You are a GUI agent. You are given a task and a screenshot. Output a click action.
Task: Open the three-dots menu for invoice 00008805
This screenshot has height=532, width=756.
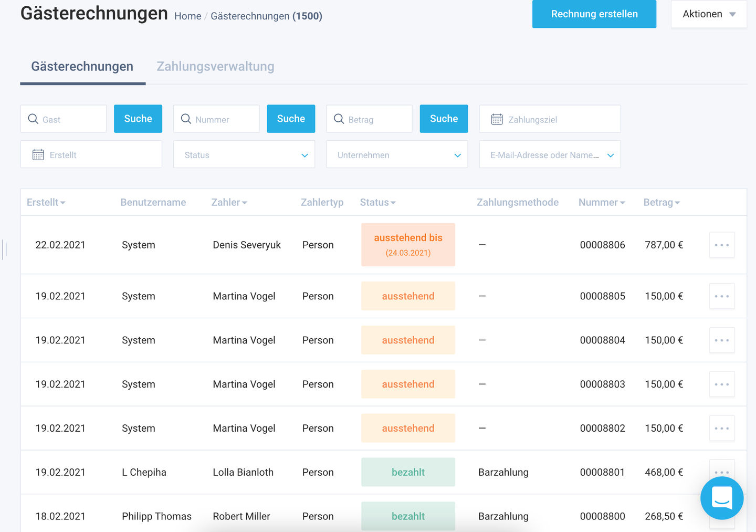[x=722, y=296]
